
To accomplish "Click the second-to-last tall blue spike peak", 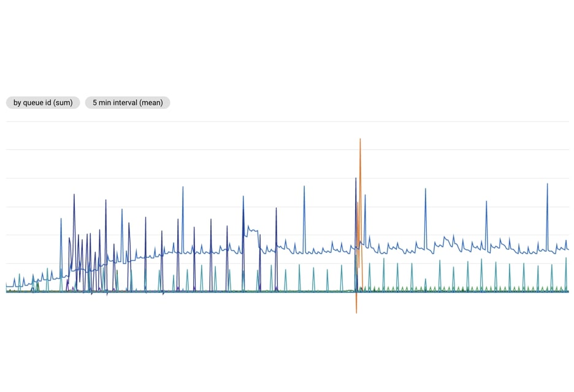I will click(486, 201).
